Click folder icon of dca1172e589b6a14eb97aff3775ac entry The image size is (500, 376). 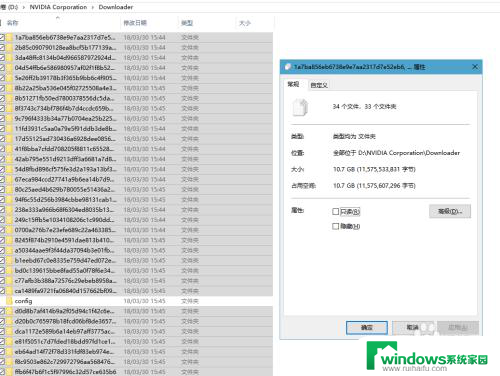pos(10,332)
